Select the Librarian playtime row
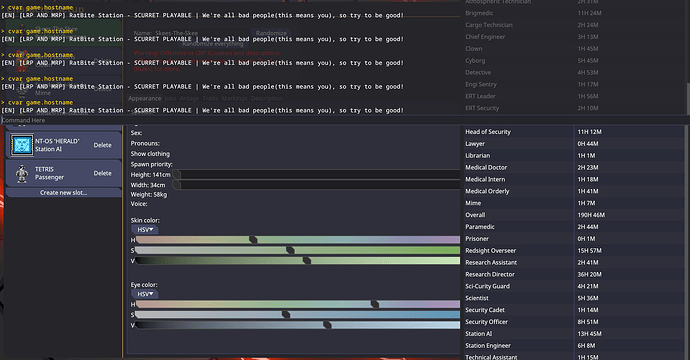 pyautogui.click(x=574, y=155)
